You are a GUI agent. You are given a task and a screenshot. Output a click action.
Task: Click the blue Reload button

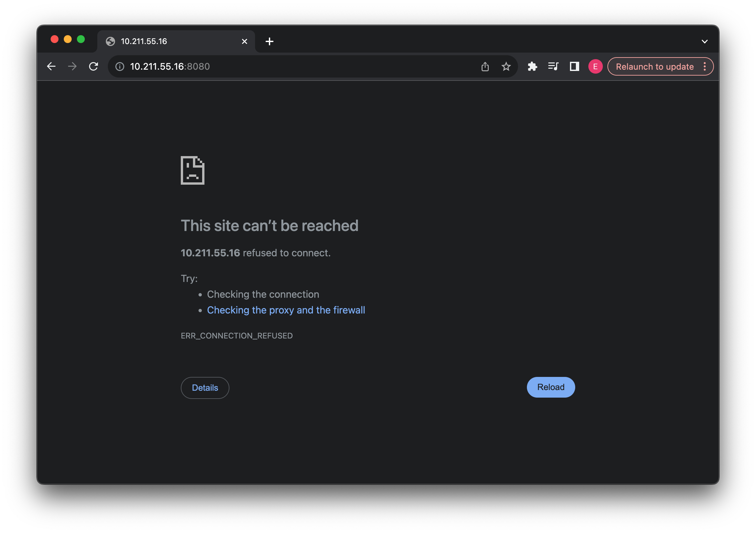click(551, 387)
